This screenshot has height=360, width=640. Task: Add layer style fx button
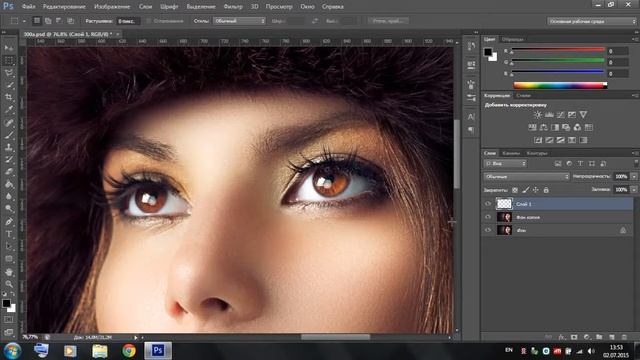[562, 337]
